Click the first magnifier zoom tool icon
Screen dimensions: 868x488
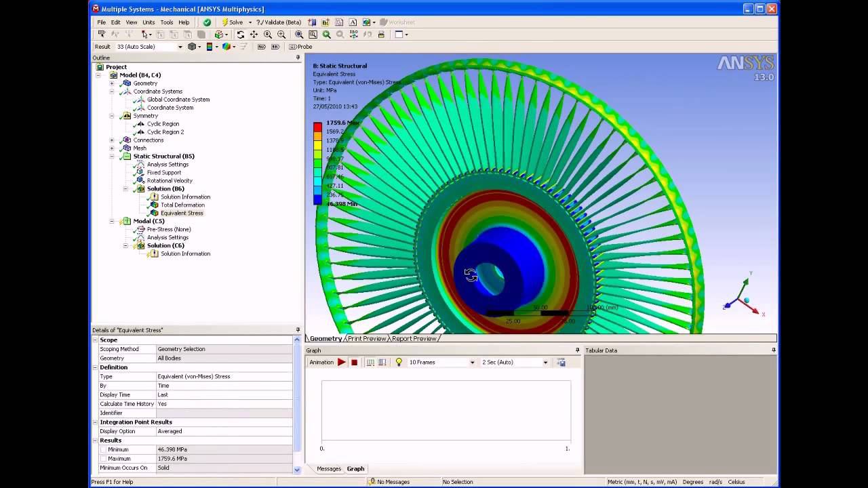268,35
